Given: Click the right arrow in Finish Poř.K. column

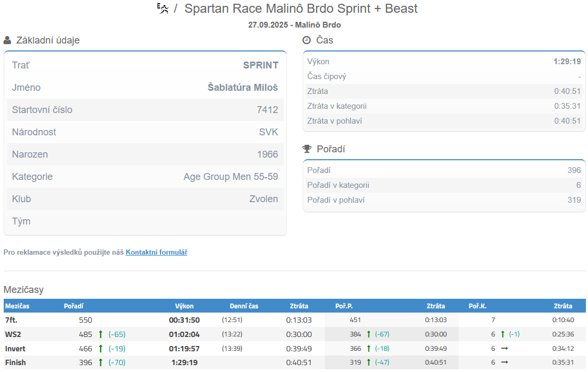Looking at the screenshot, I should pyautogui.click(x=504, y=362).
